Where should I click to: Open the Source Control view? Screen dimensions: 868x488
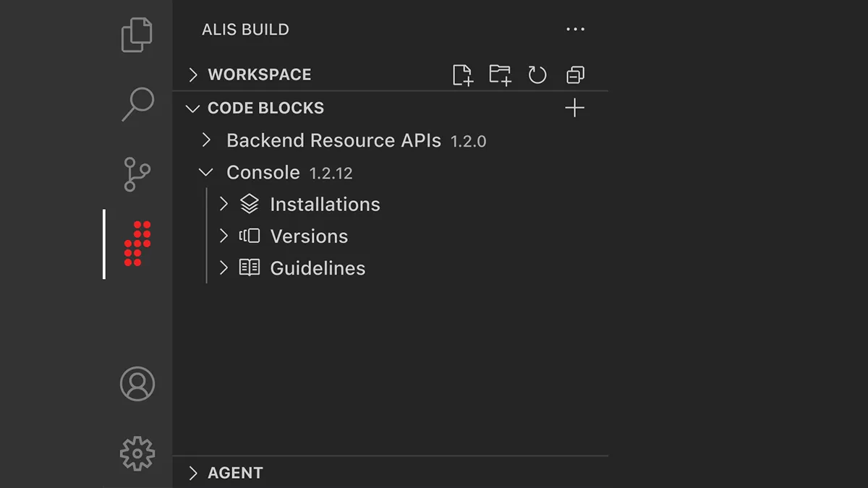click(137, 174)
